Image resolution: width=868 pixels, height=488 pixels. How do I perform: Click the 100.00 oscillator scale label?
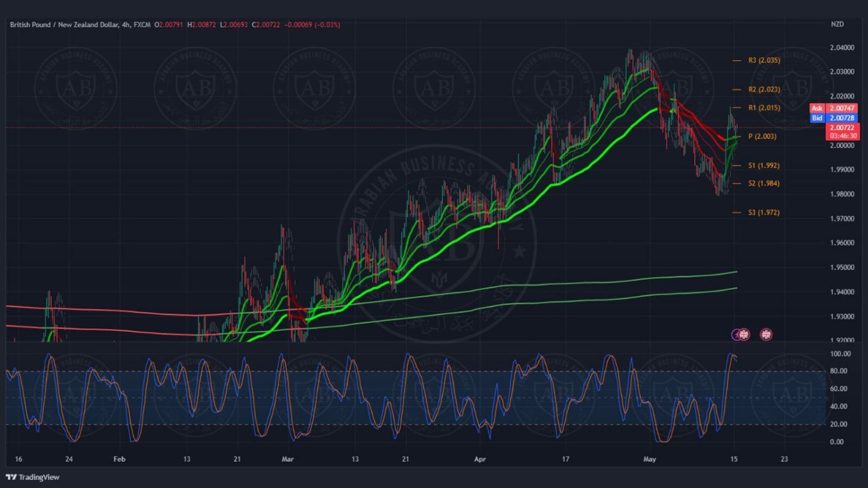[840, 354]
